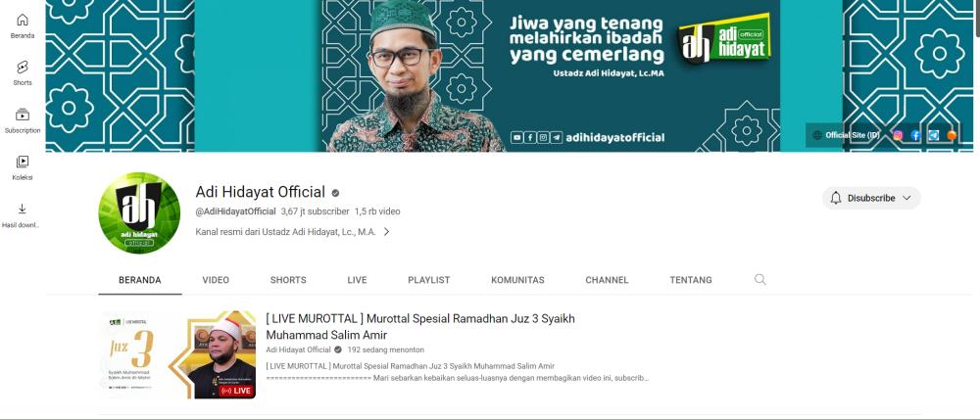Click the Adi Hidayat channel avatar
Screen dimensions: 980x420
click(x=139, y=212)
